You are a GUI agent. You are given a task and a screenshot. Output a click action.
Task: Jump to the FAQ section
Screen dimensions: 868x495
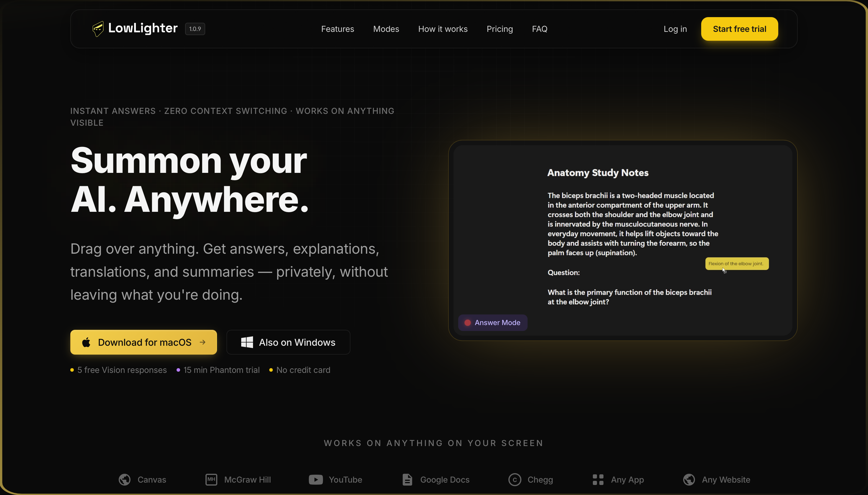tap(539, 29)
